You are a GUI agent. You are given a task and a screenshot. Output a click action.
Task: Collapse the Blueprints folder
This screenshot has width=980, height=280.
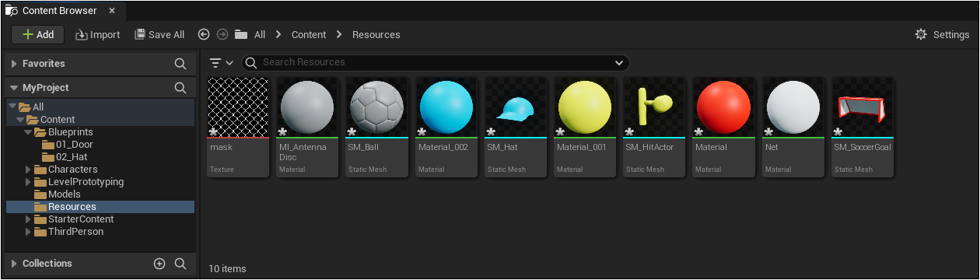29,132
